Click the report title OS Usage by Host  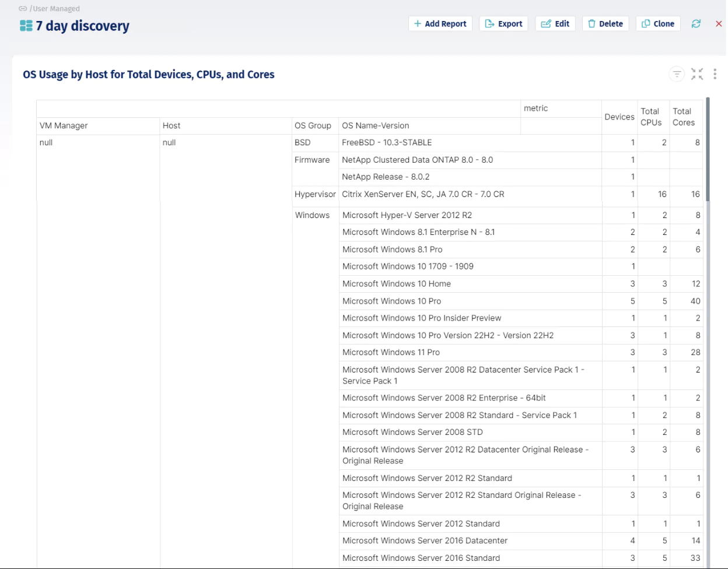pyautogui.click(x=149, y=75)
